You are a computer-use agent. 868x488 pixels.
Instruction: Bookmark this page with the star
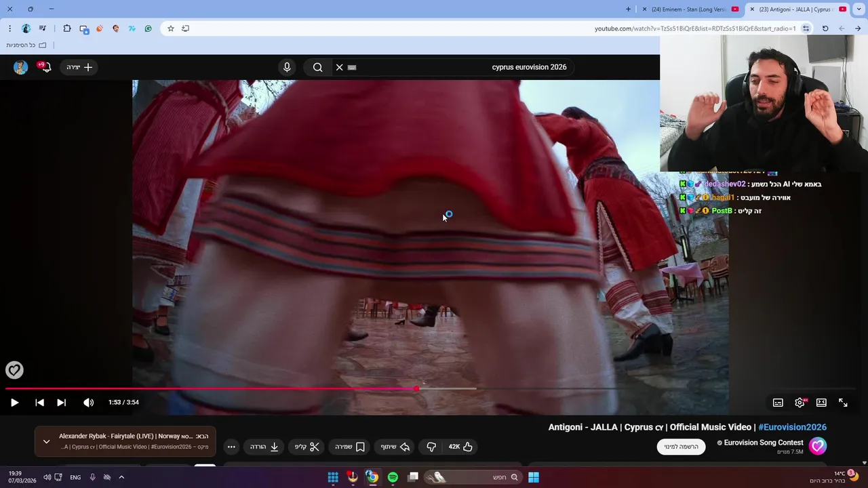(x=171, y=28)
